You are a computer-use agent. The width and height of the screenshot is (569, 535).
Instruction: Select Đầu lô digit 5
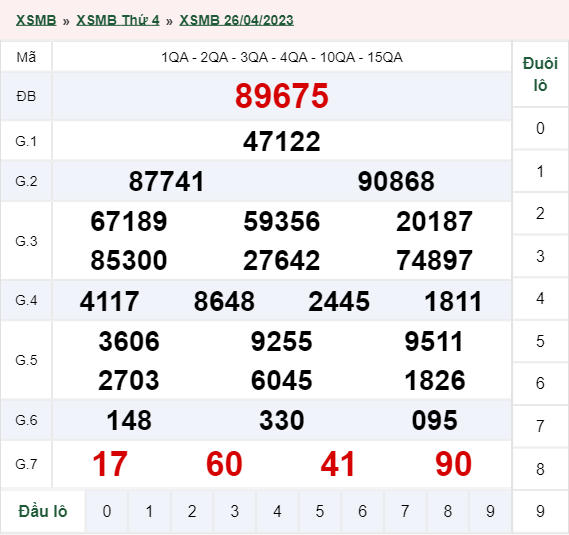point(320,511)
